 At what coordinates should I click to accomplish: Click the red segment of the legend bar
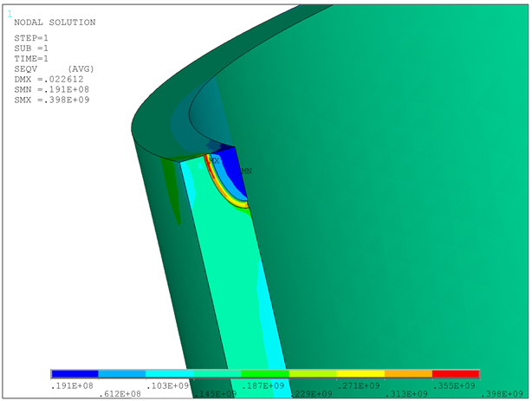click(x=455, y=374)
